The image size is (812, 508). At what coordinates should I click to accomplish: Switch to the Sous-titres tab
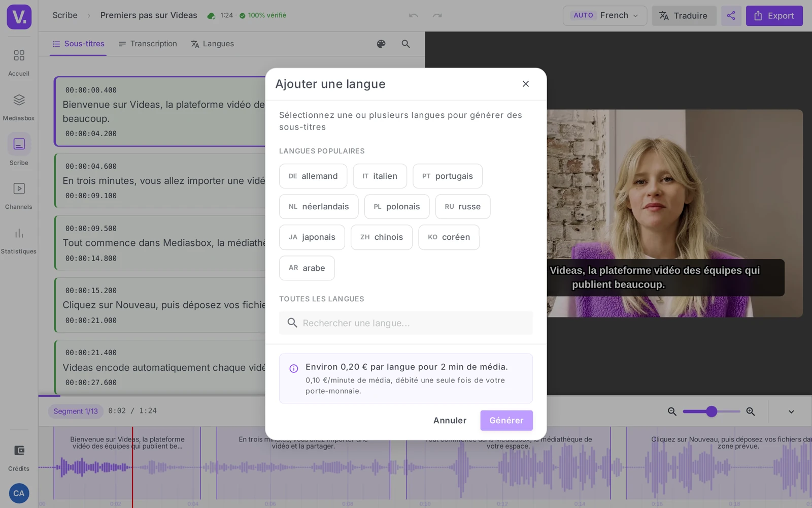[78, 44]
